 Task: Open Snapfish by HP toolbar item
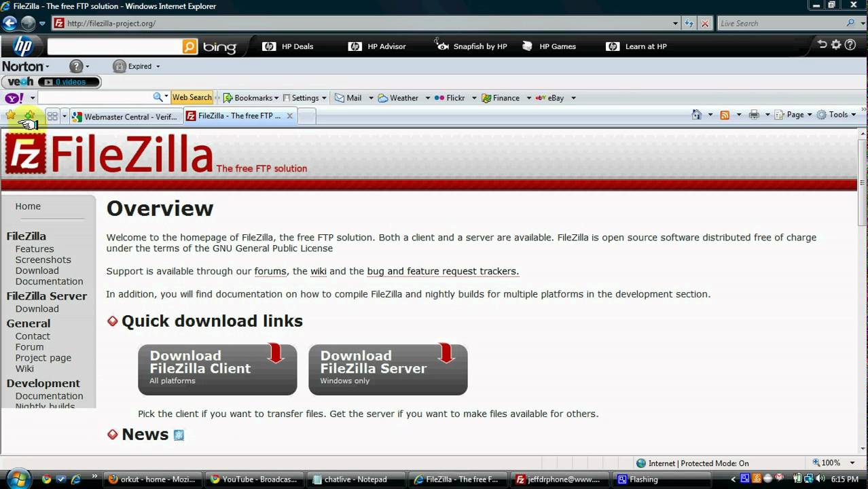pyautogui.click(x=472, y=46)
